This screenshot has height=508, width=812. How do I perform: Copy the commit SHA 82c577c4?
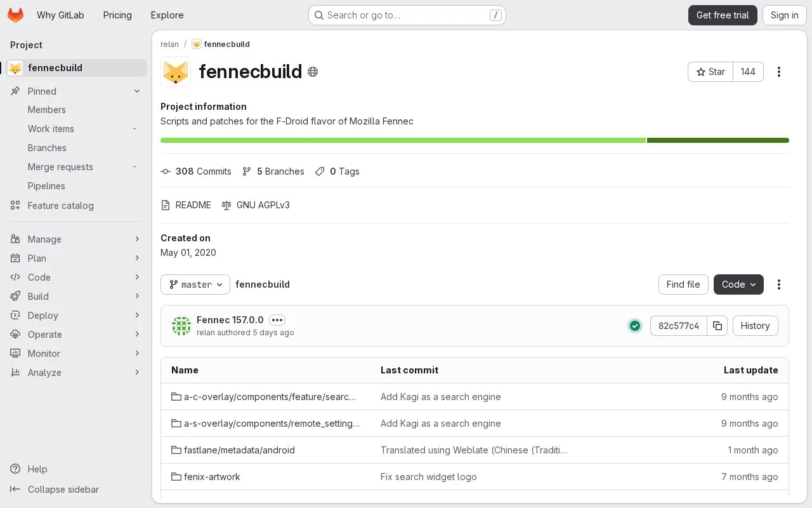tap(717, 326)
